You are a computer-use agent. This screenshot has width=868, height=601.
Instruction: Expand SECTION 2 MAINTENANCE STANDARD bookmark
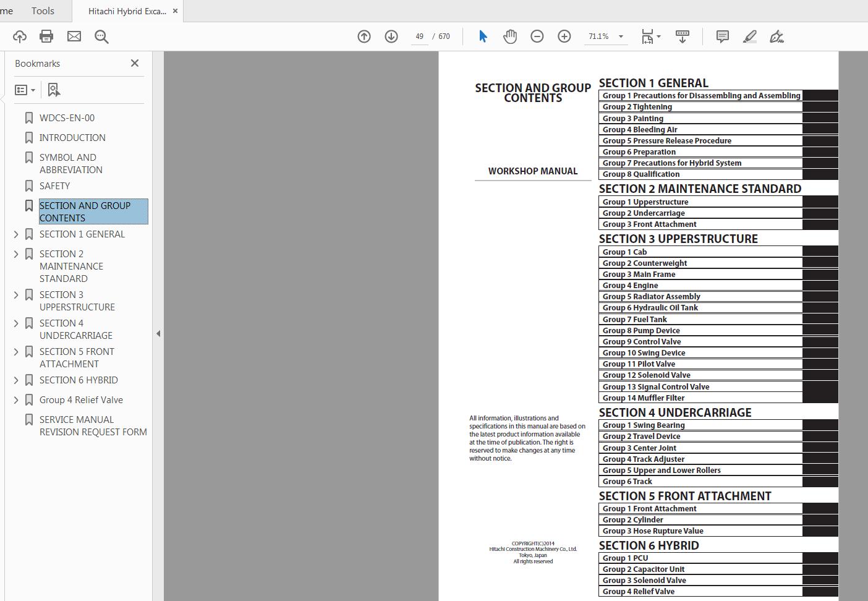point(17,254)
